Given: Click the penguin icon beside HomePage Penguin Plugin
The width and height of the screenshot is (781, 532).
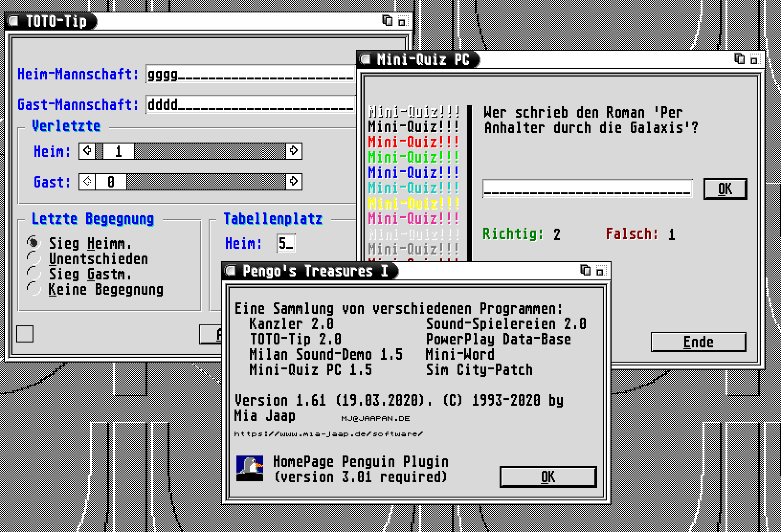Looking at the screenshot, I should (250, 468).
